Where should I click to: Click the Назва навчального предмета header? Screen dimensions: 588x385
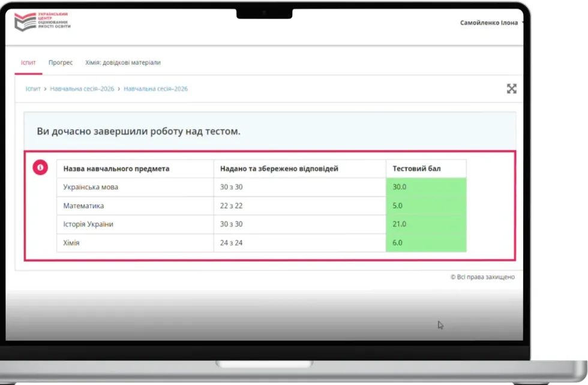[136, 169]
